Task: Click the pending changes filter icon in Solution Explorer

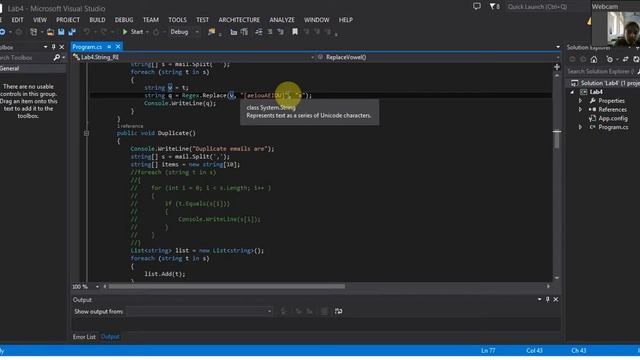Action: [x=609, y=60]
